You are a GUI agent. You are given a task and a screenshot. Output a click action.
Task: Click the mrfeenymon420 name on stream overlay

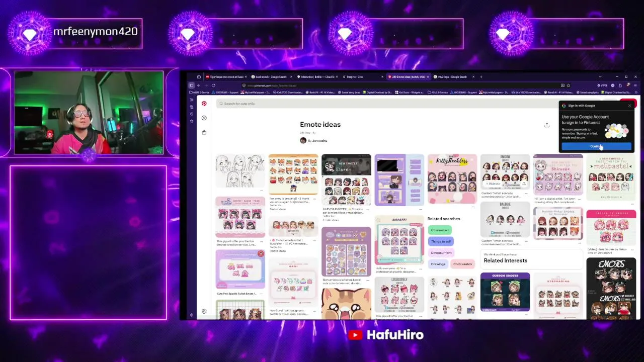coord(95,32)
